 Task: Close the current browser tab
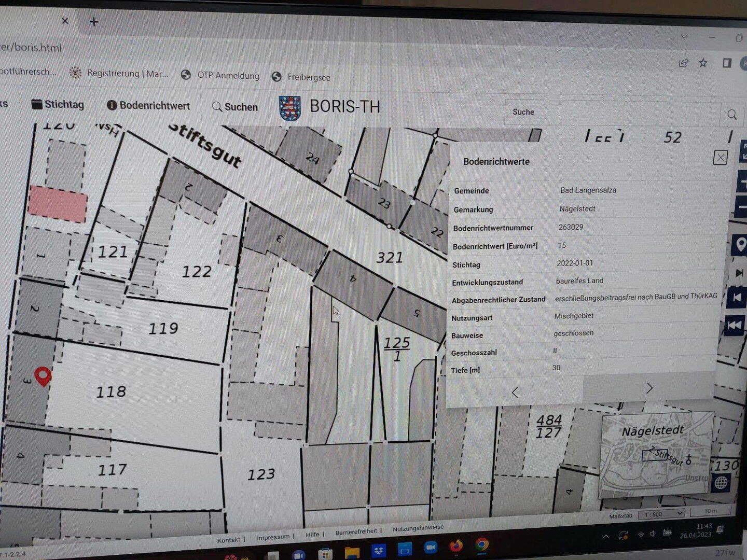click(x=65, y=21)
